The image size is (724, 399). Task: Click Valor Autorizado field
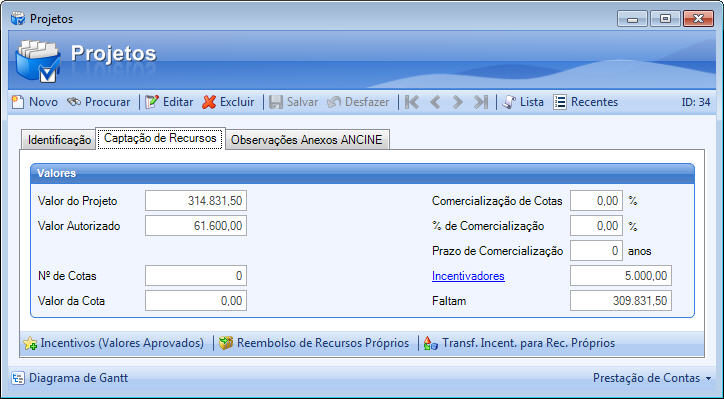tap(196, 226)
